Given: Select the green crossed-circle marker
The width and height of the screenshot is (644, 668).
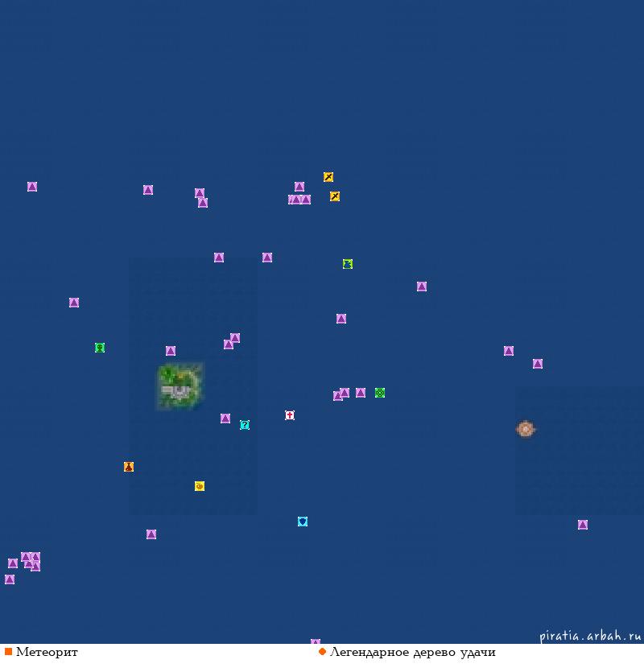Looking at the screenshot, I should pyautogui.click(x=380, y=393).
